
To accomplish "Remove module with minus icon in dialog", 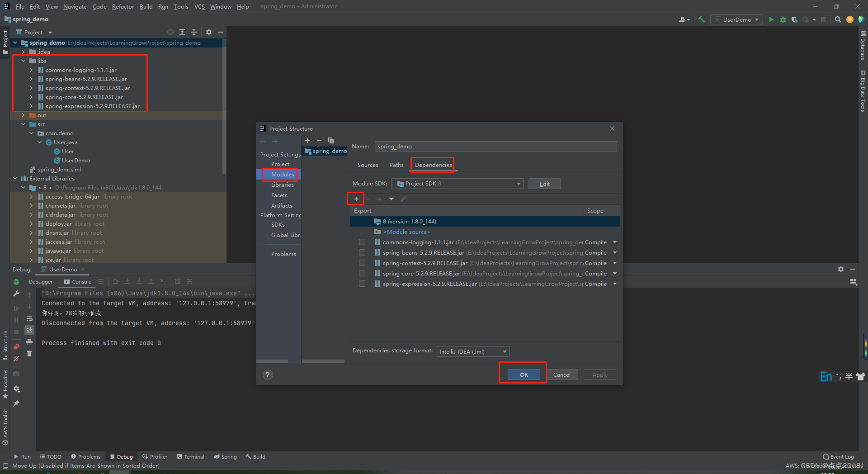I will (319, 141).
